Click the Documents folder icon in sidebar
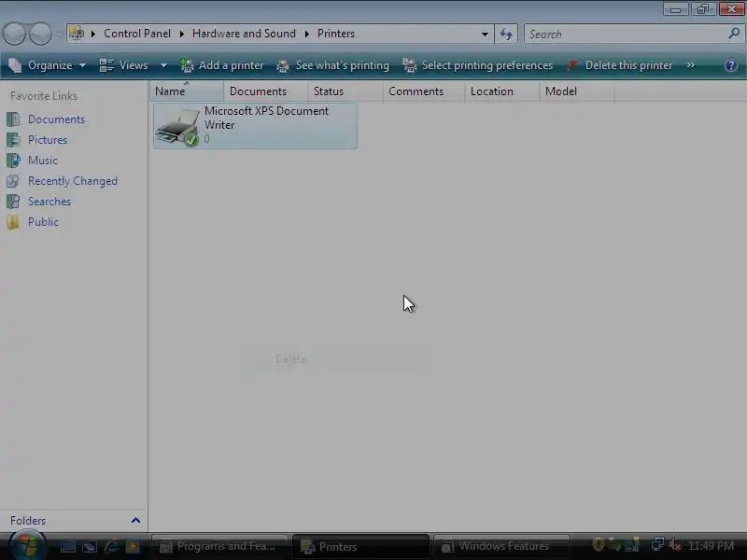The height and width of the screenshot is (560, 747). click(x=13, y=119)
